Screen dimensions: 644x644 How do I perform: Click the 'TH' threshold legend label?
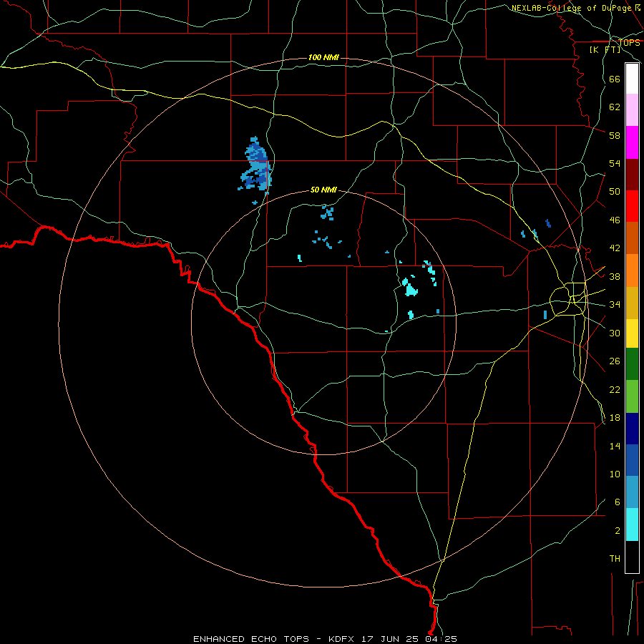click(615, 559)
